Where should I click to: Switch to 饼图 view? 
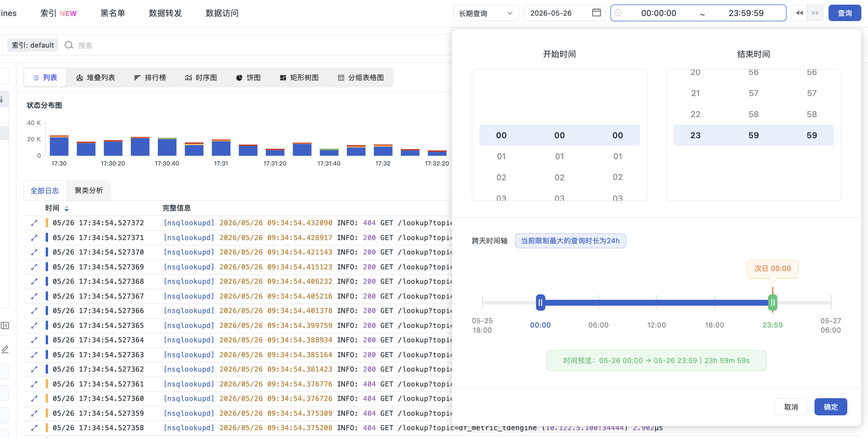[x=248, y=78]
